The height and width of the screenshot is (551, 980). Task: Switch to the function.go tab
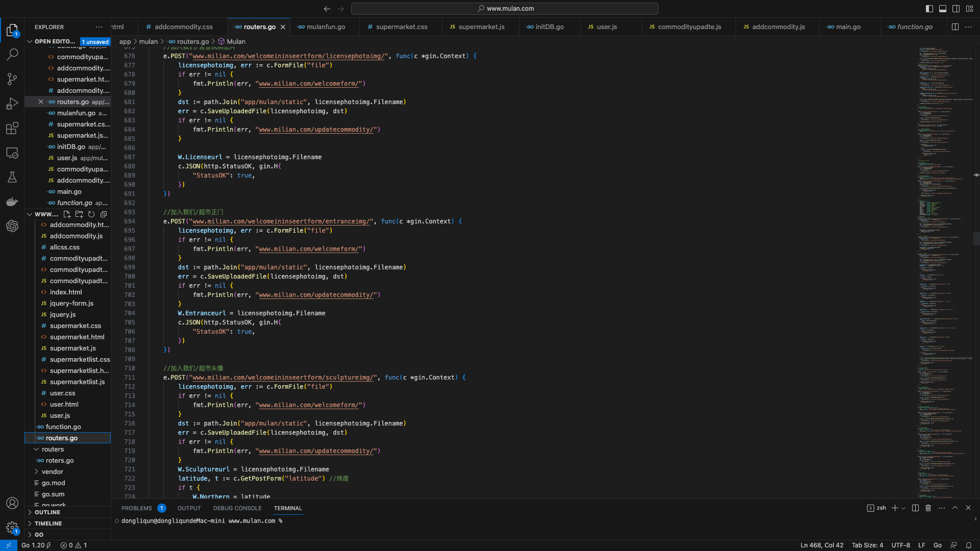coord(914,27)
